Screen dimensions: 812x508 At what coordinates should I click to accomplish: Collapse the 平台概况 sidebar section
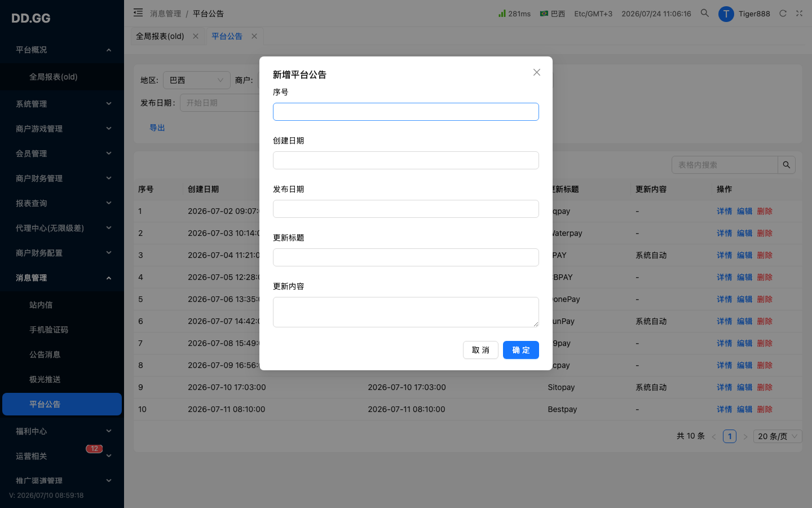pos(62,50)
